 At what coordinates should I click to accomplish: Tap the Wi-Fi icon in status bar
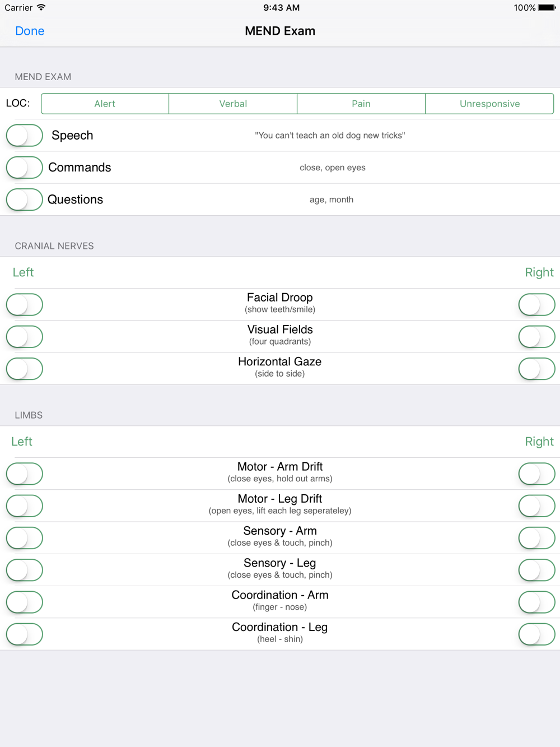tap(41, 8)
